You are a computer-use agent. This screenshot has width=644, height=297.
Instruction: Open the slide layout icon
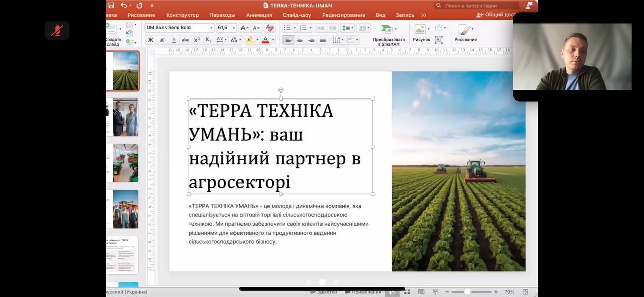click(131, 25)
